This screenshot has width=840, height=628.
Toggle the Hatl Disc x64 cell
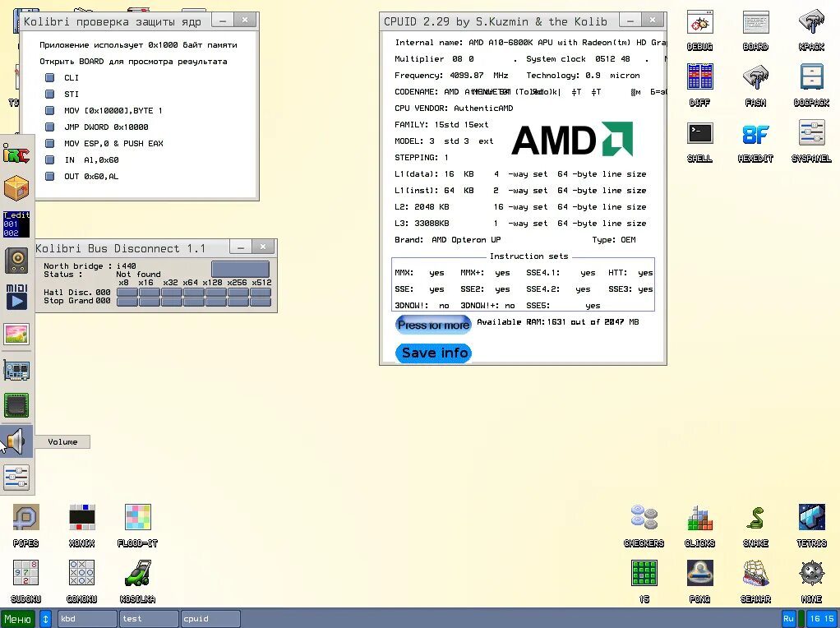click(194, 292)
